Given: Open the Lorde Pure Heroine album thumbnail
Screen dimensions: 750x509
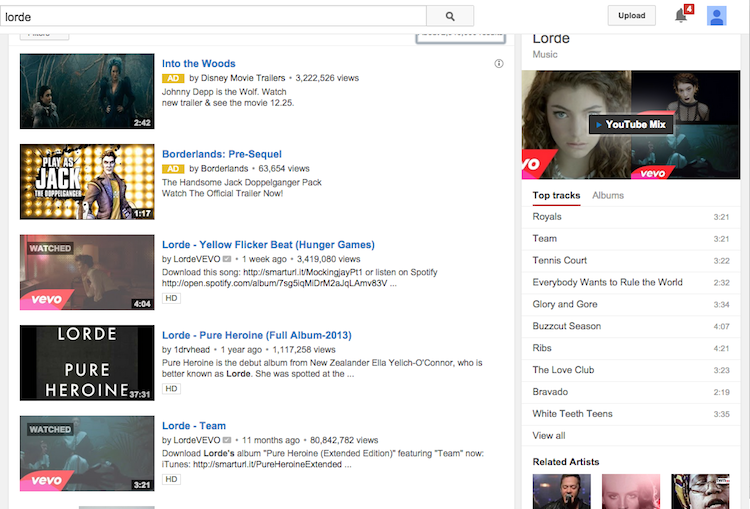Looking at the screenshot, I should (87, 363).
